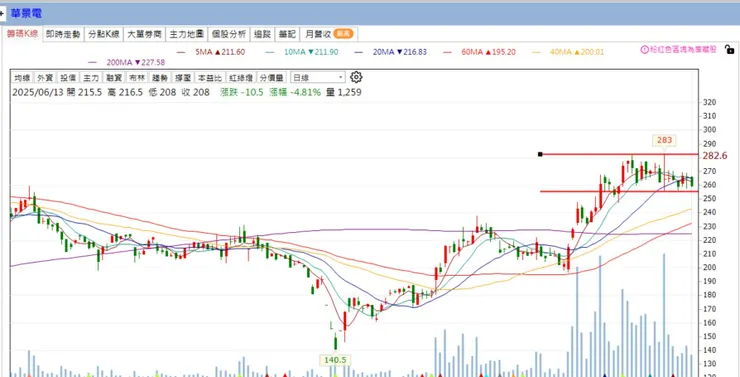
Task: Switch to the 即時走勢 tab
Action: click(x=63, y=34)
